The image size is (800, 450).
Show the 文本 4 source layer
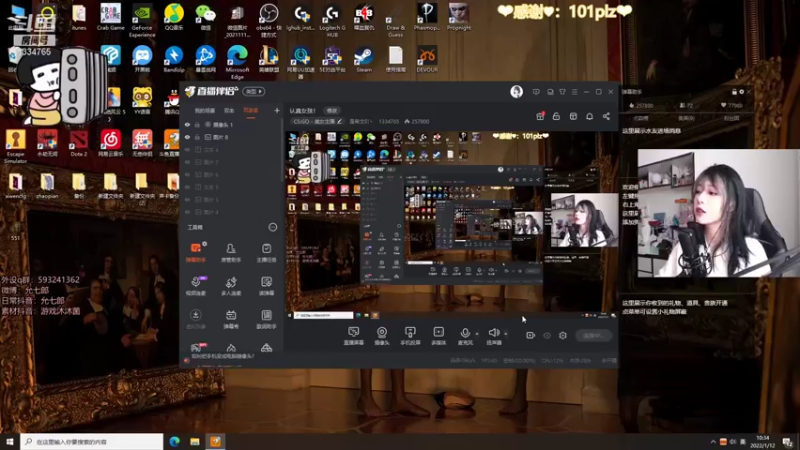point(187,149)
